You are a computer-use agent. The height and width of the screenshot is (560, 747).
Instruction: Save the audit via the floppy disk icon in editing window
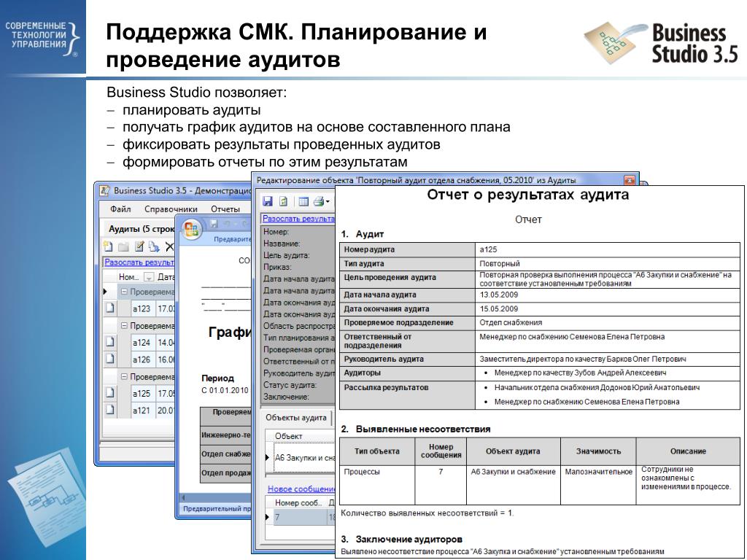tap(268, 201)
